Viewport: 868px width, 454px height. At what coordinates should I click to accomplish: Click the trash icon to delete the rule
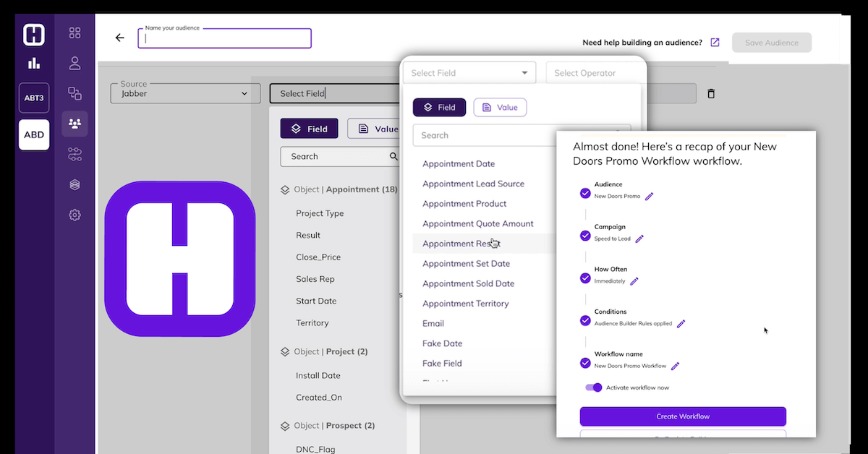pyautogui.click(x=711, y=93)
